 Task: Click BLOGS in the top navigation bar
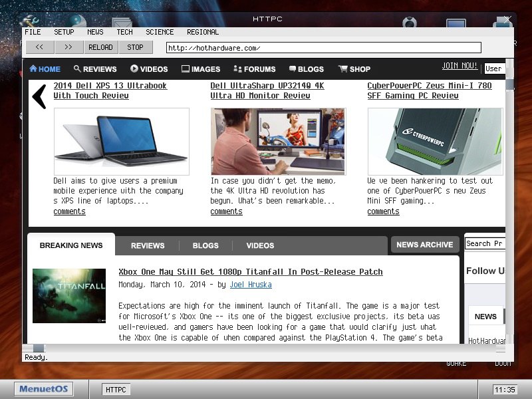point(311,69)
